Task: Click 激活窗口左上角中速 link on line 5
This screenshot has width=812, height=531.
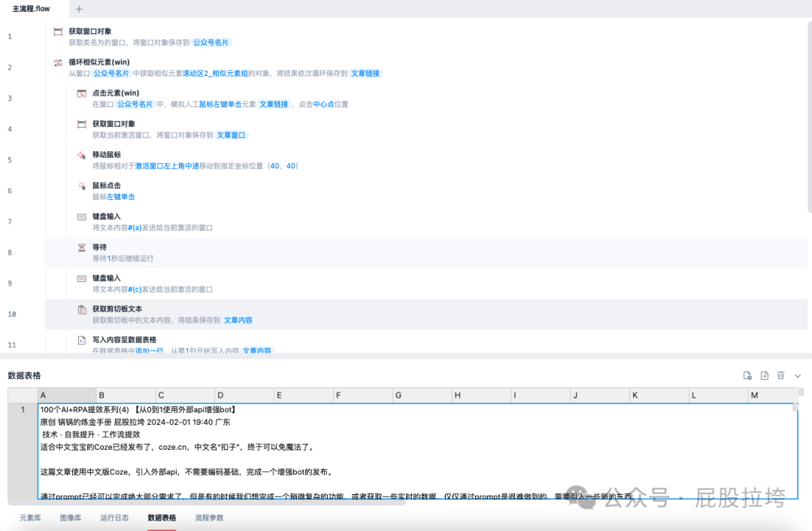Action: (x=167, y=165)
